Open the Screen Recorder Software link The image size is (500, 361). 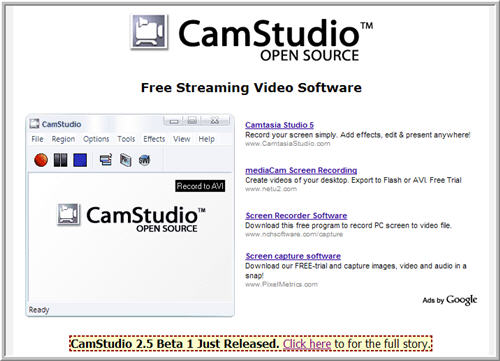(296, 216)
